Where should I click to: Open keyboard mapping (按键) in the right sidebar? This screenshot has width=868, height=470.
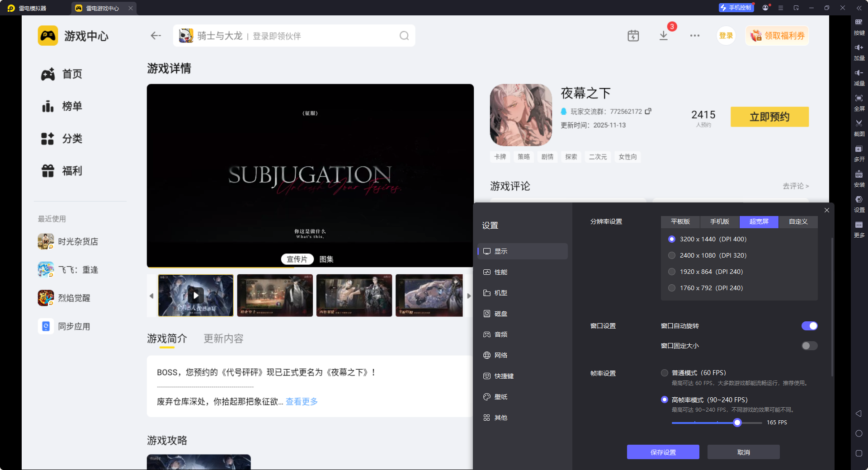[859, 27]
